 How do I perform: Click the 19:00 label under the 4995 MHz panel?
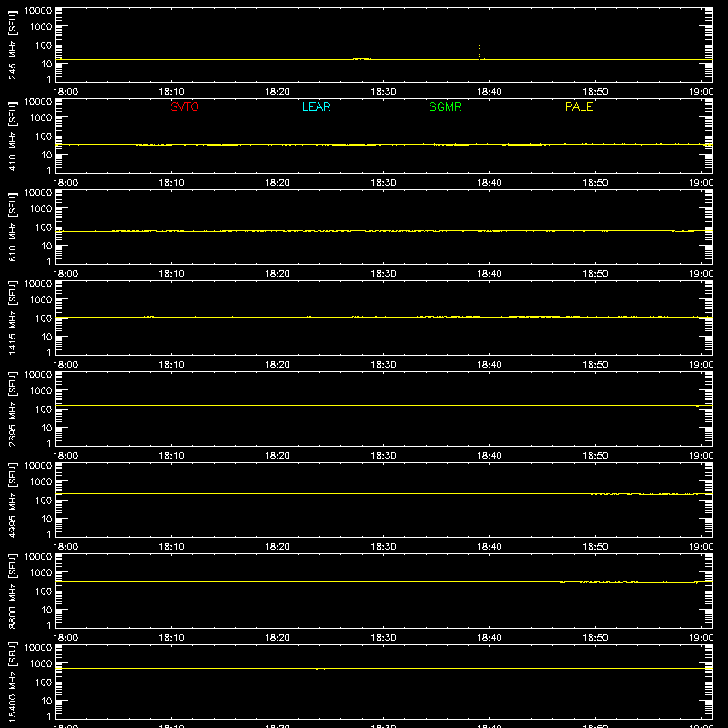coord(701,547)
